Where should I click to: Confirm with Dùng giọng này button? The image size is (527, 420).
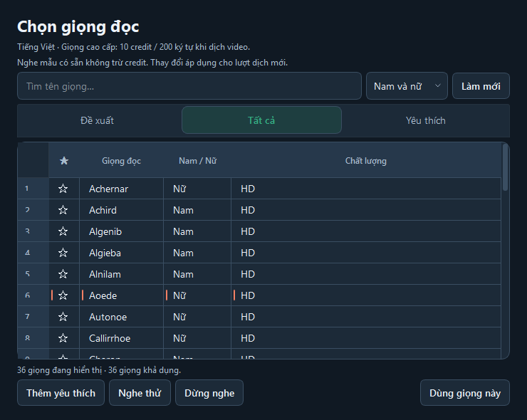click(465, 393)
